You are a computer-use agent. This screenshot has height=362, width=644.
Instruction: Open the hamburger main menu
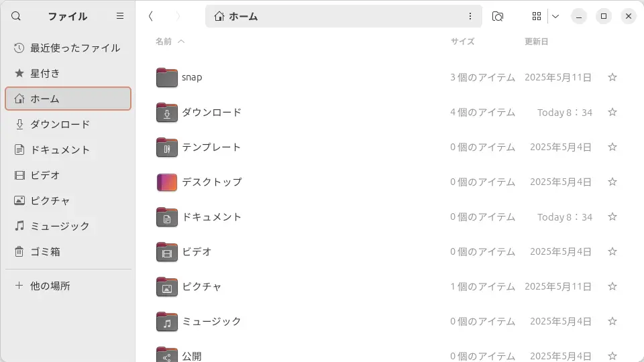pyautogui.click(x=120, y=16)
